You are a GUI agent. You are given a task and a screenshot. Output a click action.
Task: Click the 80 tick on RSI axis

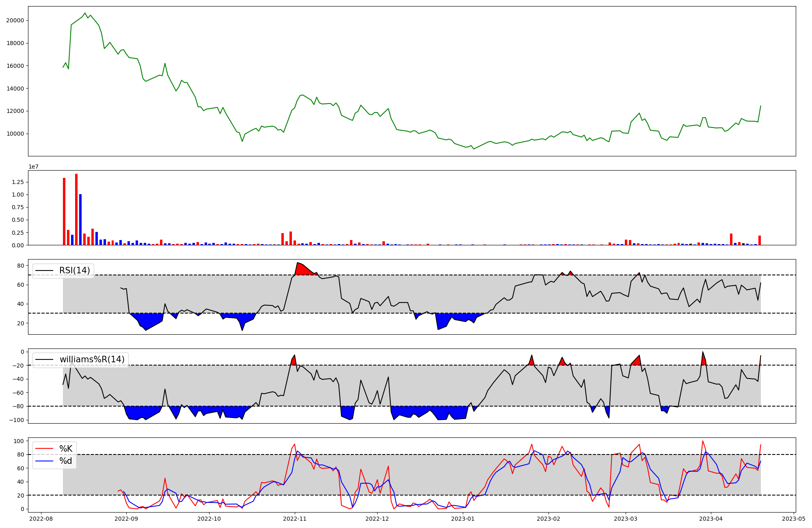(21, 266)
